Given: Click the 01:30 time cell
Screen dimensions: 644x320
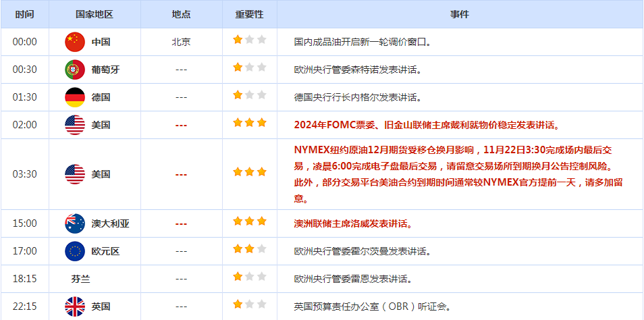Looking at the screenshot, I should tap(25, 97).
